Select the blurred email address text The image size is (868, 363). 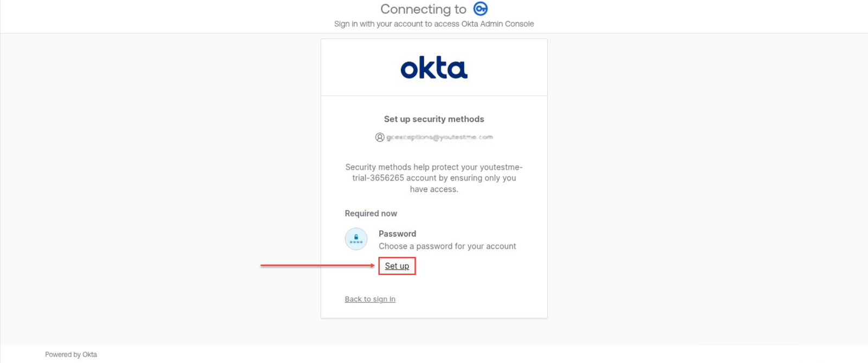pos(439,138)
